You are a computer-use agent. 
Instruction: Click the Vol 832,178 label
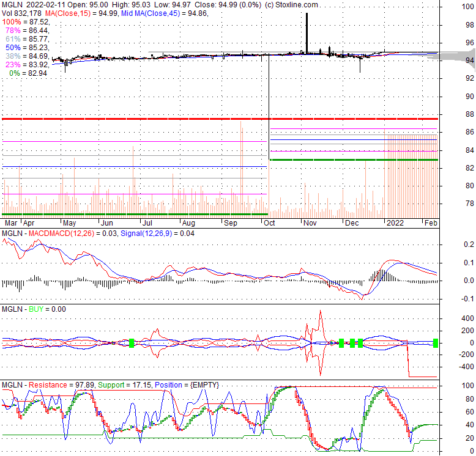point(22,13)
